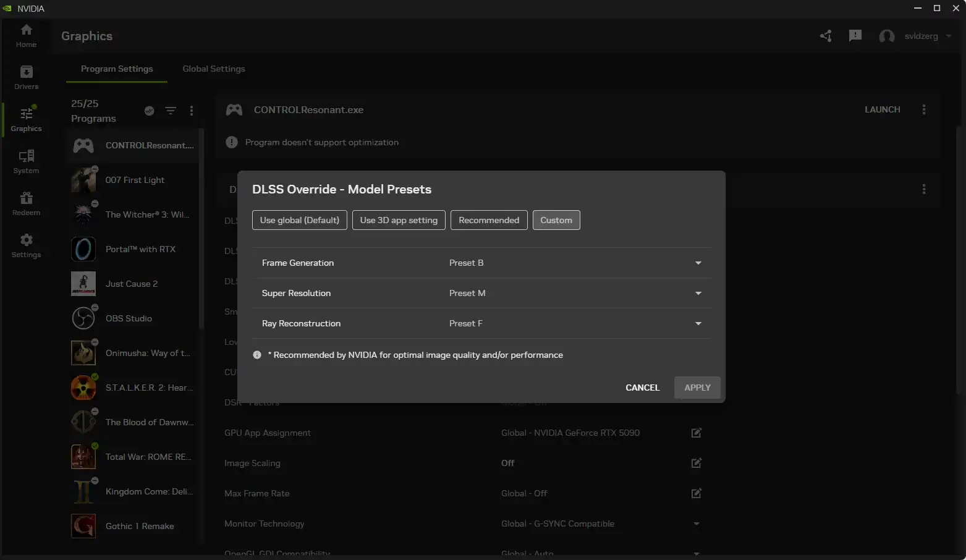Image resolution: width=966 pixels, height=560 pixels.
Task: Select The Blood of Dawnw... entry
Action: 133,422
